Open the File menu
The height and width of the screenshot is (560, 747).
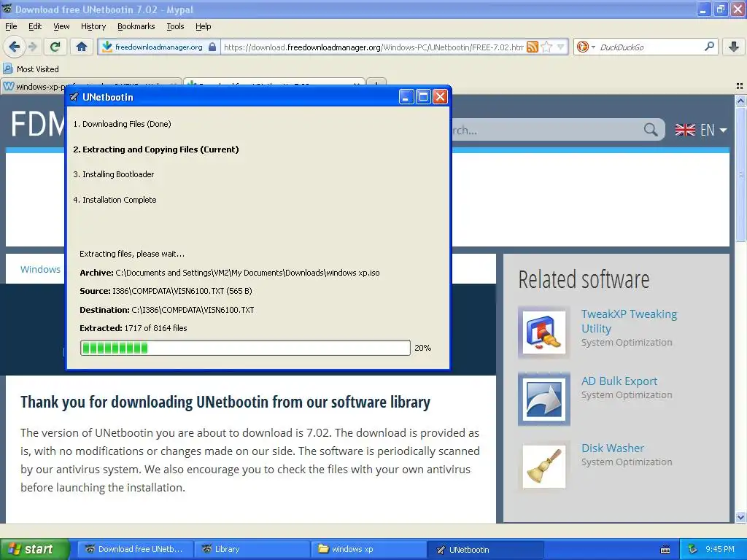[11, 26]
